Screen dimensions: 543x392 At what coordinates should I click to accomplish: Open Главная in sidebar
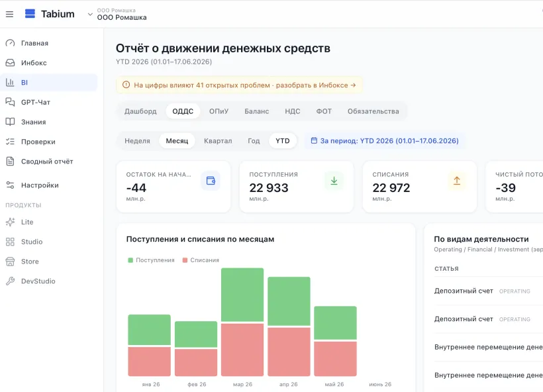pos(48,43)
